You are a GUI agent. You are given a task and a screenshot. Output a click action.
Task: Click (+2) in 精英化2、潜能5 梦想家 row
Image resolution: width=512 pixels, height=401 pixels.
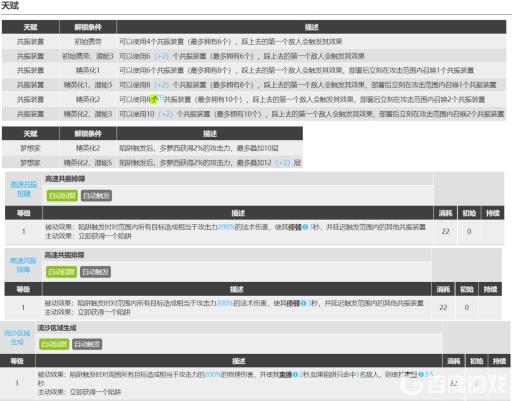point(283,163)
